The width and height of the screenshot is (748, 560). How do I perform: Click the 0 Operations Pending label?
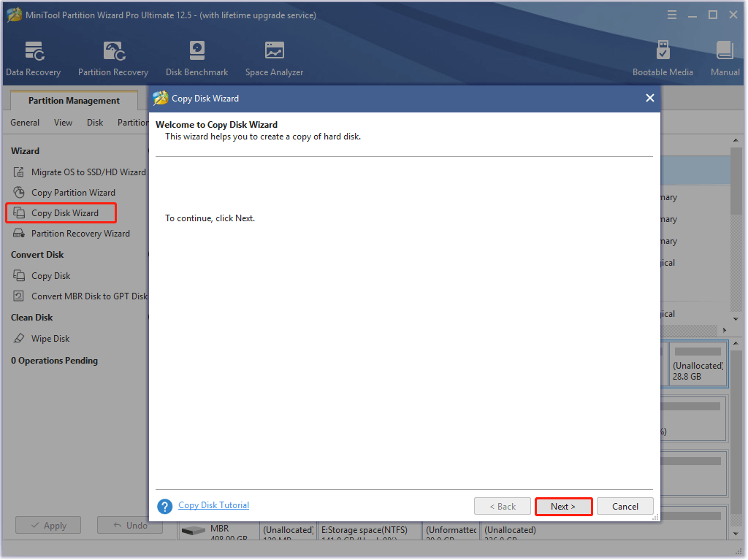pyautogui.click(x=54, y=361)
